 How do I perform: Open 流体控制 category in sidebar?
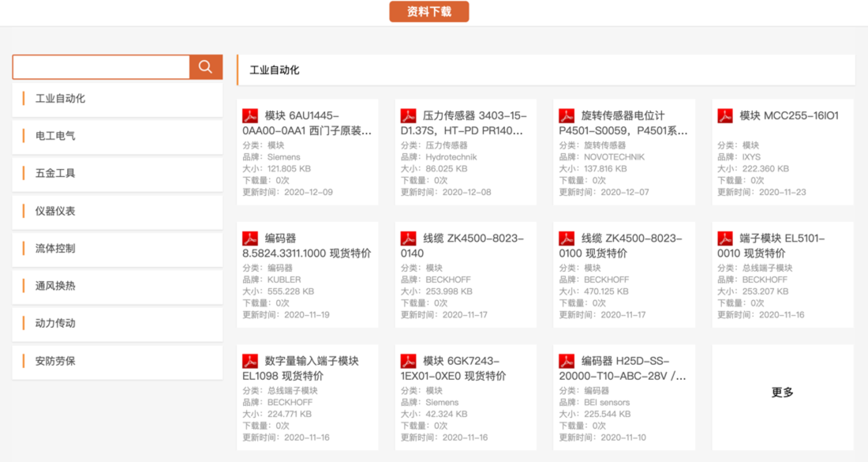point(55,248)
